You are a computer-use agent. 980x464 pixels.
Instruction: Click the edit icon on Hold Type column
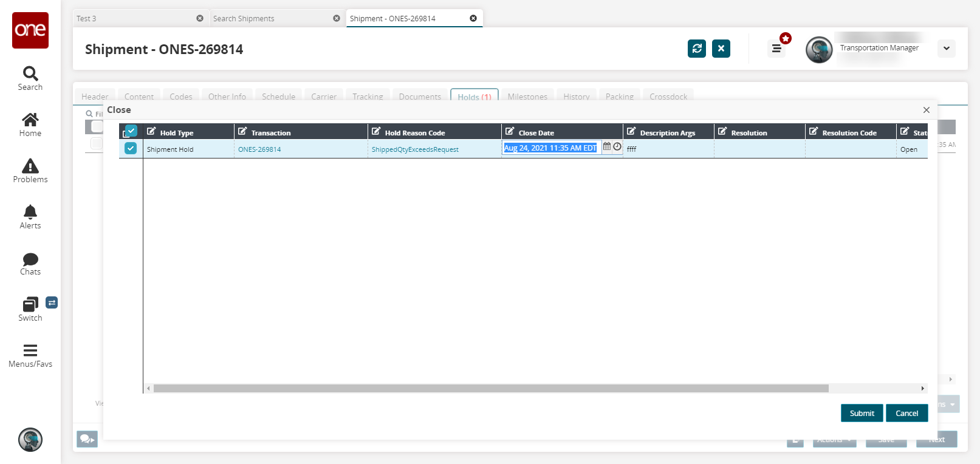coord(151,131)
